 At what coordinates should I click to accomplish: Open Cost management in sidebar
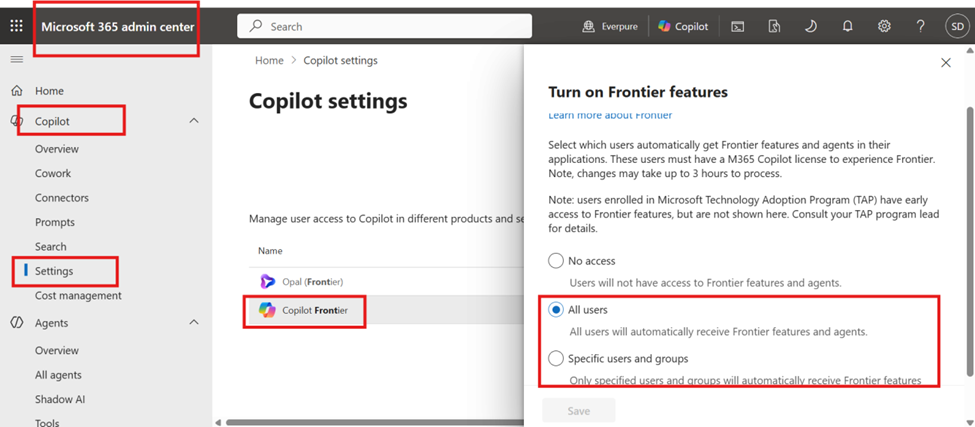pos(78,296)
